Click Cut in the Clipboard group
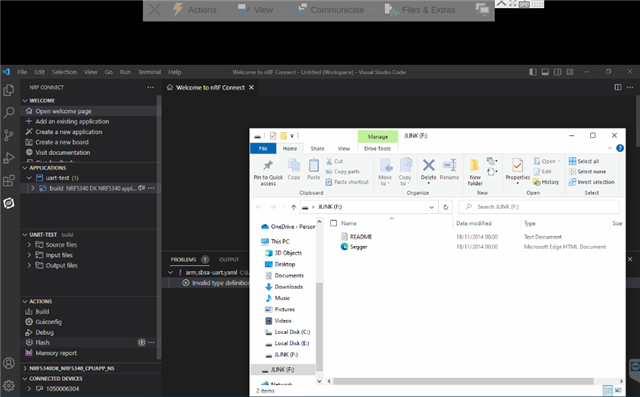Viewport: 640px width, 397px height. pos(334,161)
